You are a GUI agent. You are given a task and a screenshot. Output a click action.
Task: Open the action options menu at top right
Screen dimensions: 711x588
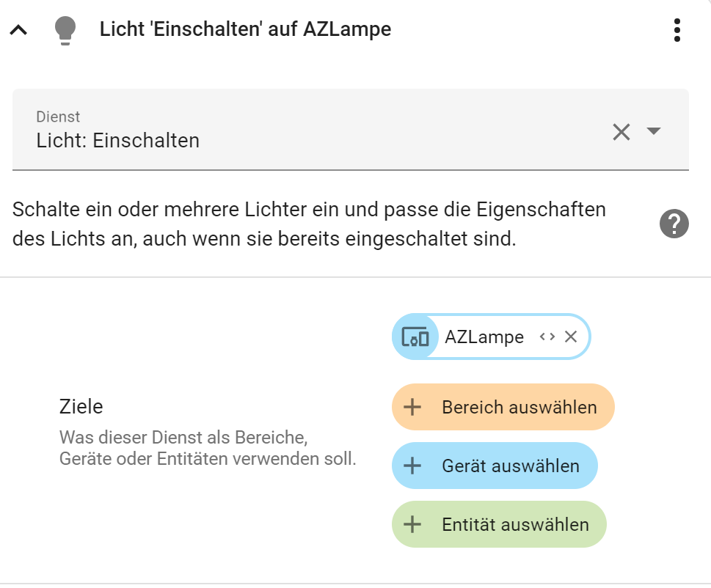click(677, 29)
